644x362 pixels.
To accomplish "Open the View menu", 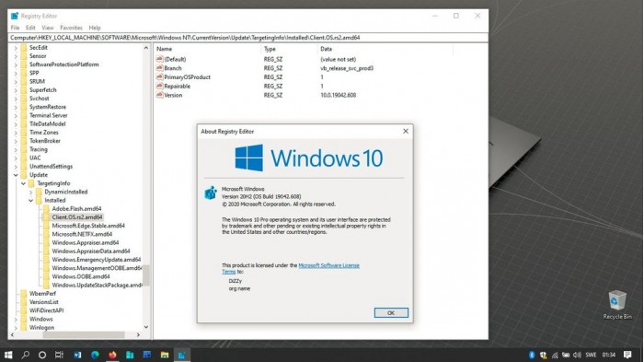I will click(x=48, y=28).
